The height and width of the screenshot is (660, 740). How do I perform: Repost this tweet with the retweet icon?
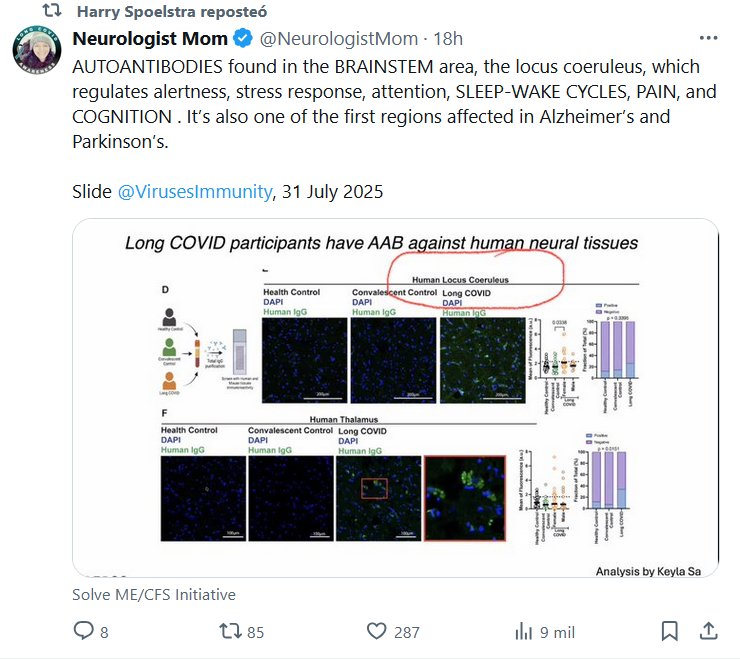[229, 631]
